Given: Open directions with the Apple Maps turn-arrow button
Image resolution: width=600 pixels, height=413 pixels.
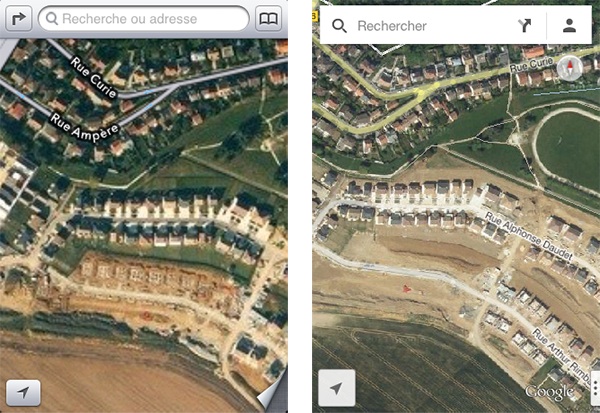Looking at the screenshot, I should (x=18, y=18).
